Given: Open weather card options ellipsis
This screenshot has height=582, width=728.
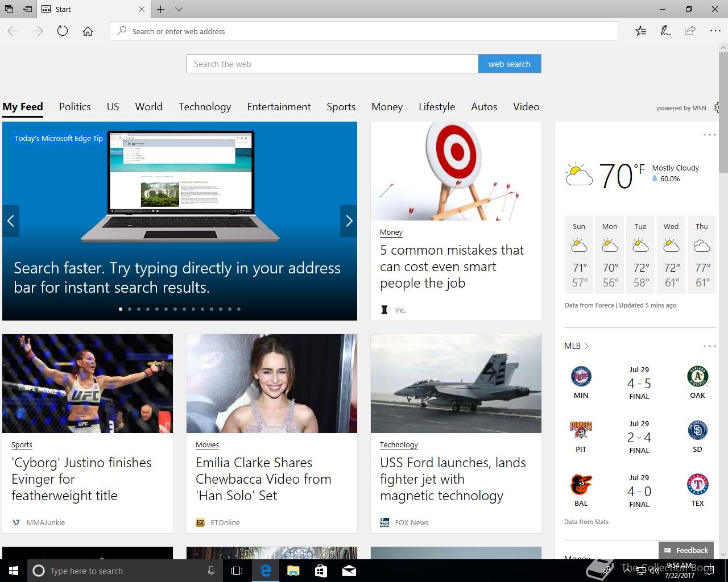Looking at the screenshot, I should tap(710, 135).
